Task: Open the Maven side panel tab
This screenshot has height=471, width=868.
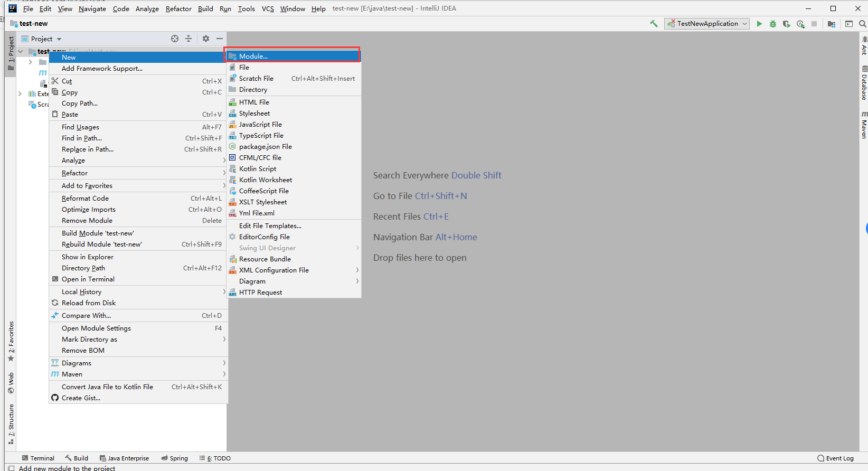Action: [864, 125]
